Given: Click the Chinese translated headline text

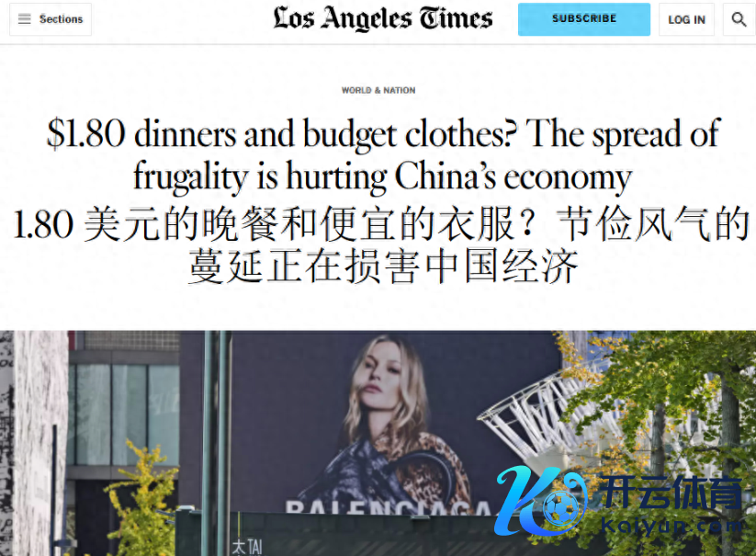Looking at the screenshot, I should (381, 245).
